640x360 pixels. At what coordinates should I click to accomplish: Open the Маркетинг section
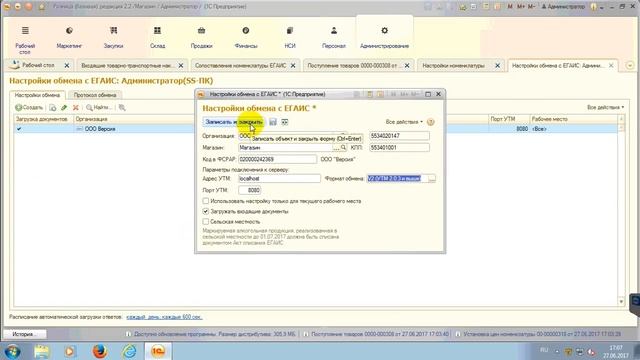point(69,38)
